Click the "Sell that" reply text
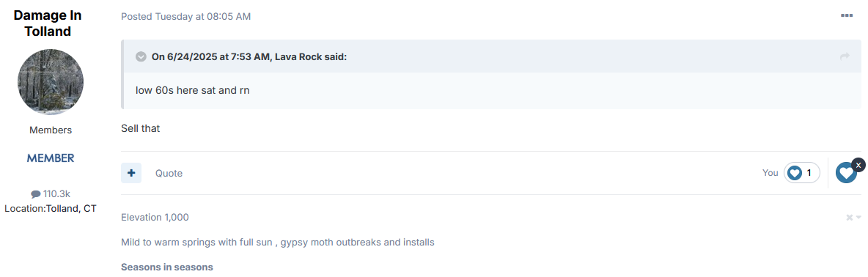The height and width of the screenshot is (277, 868). click(141, 128)
